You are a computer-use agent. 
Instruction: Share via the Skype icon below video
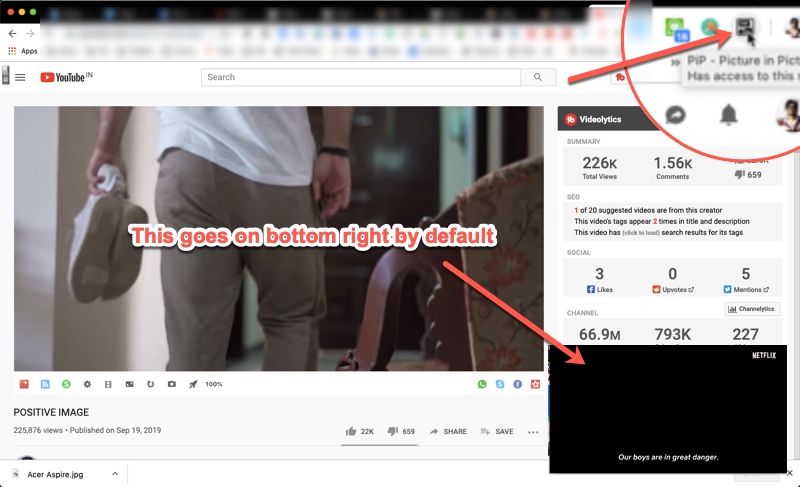(500, 384)
